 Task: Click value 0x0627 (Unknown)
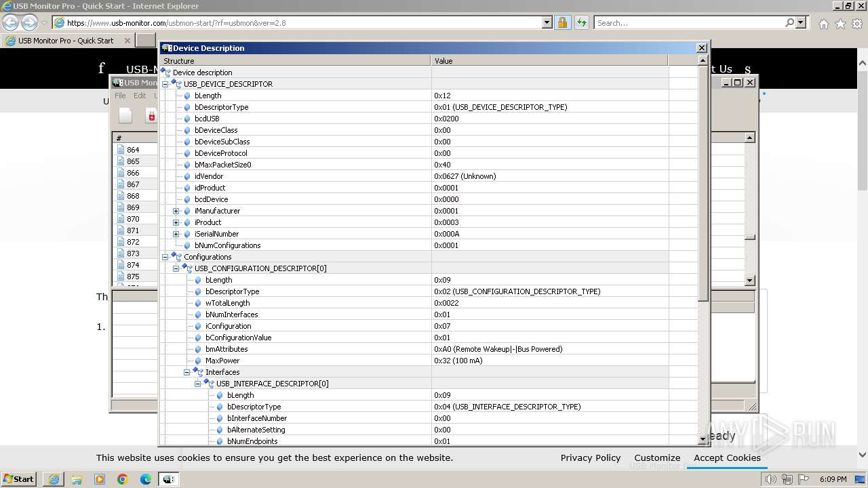(465, 176)
